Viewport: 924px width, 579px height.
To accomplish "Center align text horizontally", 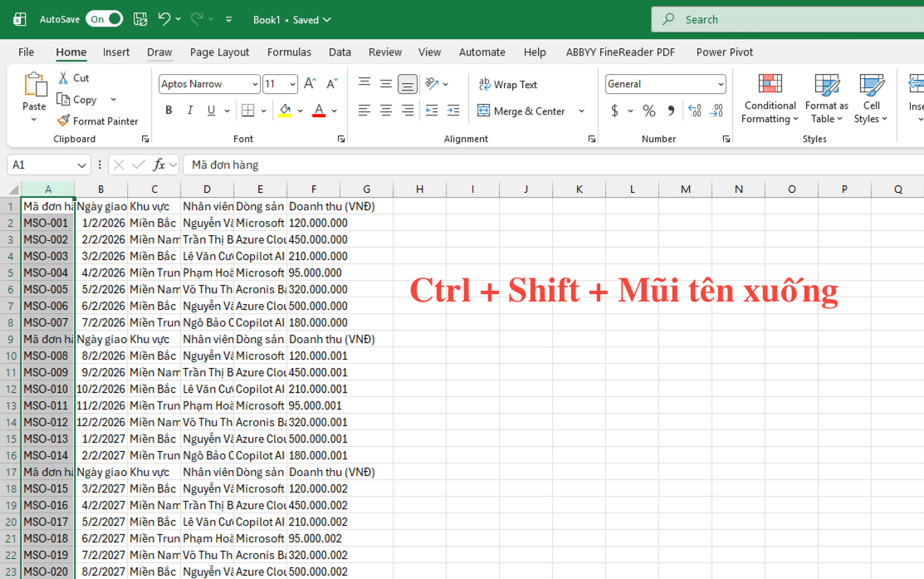I will pos(386,110).
